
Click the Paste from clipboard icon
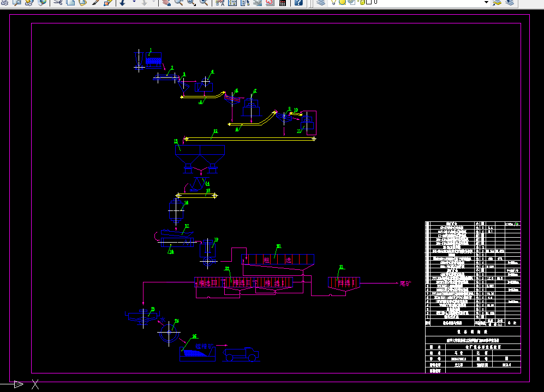pyautogui.click(x=82, y=2)
